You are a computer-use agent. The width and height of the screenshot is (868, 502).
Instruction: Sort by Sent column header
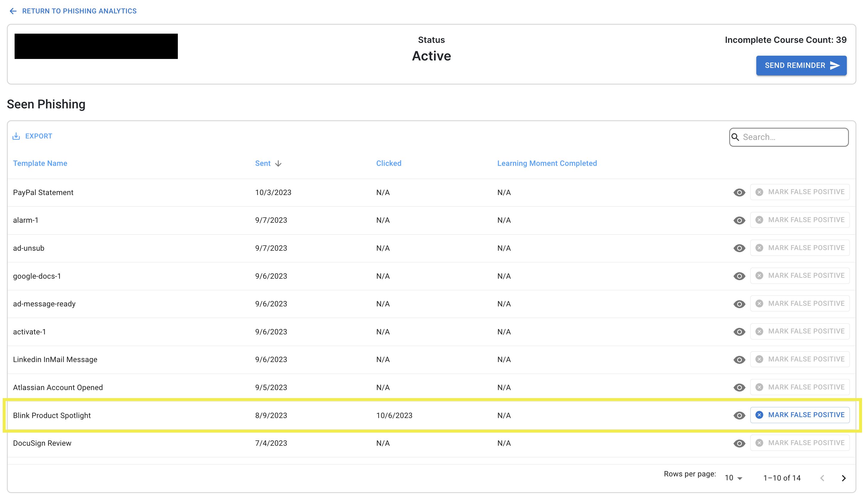click(263, 163)
